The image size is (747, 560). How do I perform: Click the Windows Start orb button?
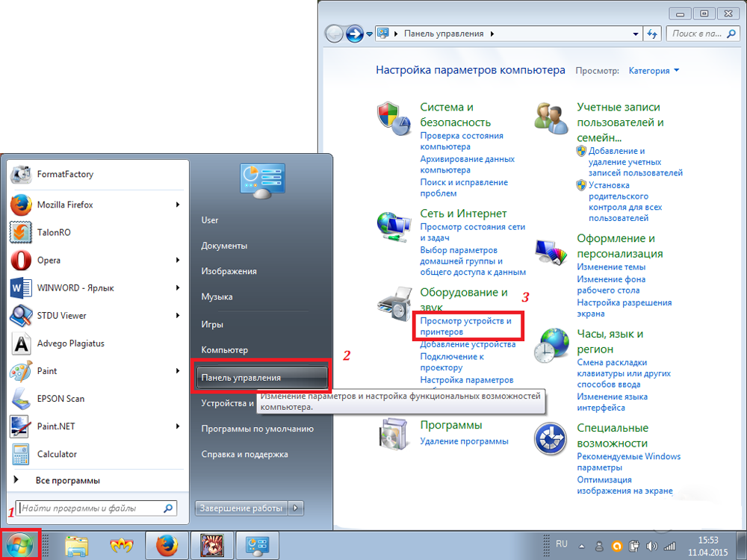(20, 546)
